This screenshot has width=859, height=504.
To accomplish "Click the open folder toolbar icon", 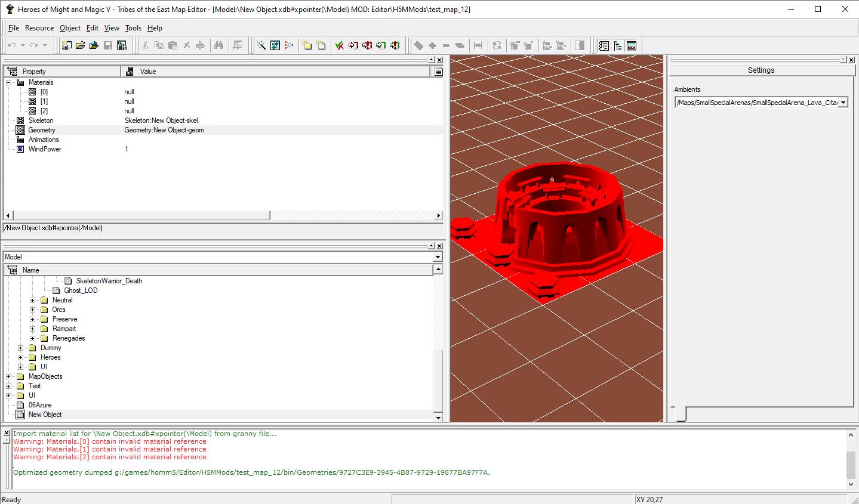I will tap(81, 45).
